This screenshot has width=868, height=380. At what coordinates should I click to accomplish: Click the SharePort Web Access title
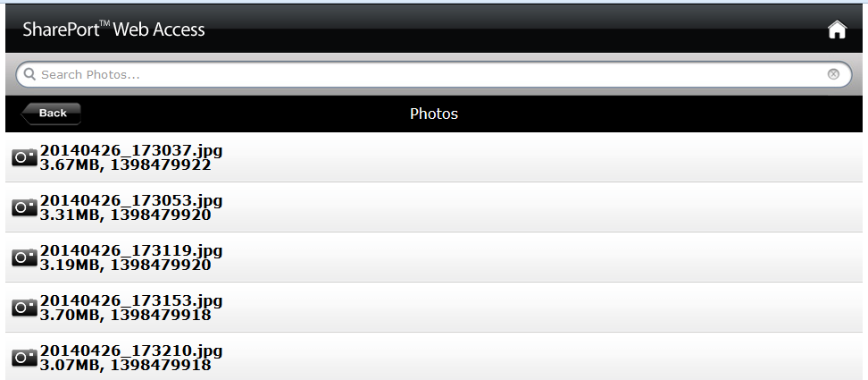(113, 30)
